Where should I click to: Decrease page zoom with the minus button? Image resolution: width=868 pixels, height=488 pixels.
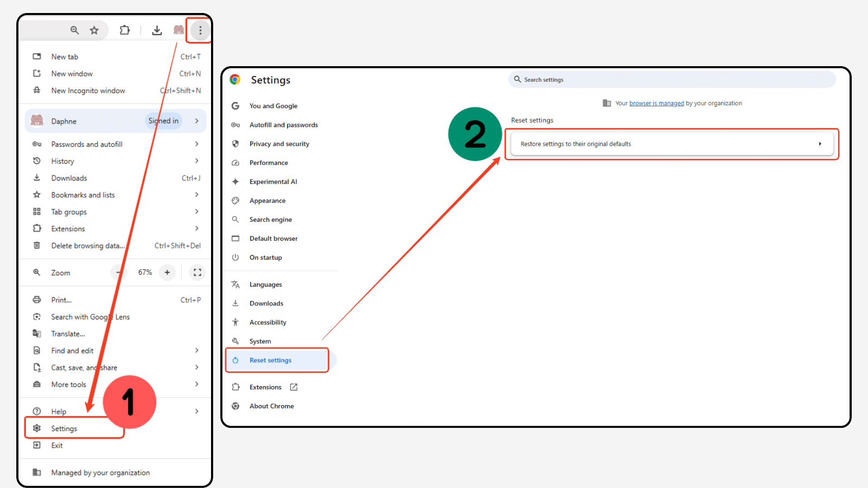[x=119, y=272]
